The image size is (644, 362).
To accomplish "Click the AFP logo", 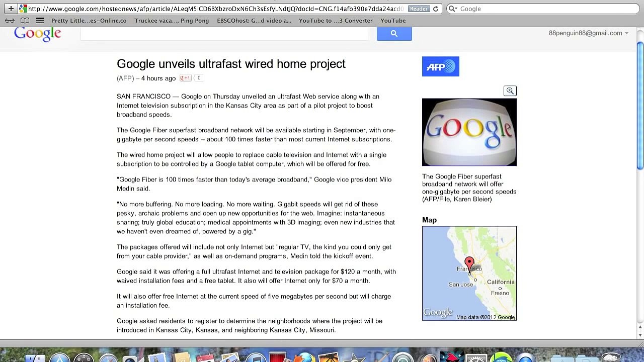I will (x=441, y=66).
